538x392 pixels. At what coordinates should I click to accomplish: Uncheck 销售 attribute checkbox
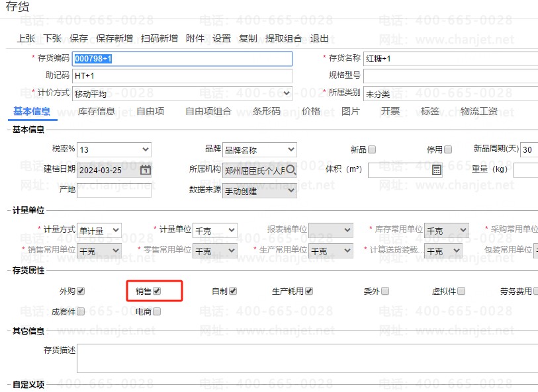click(157, 291)
